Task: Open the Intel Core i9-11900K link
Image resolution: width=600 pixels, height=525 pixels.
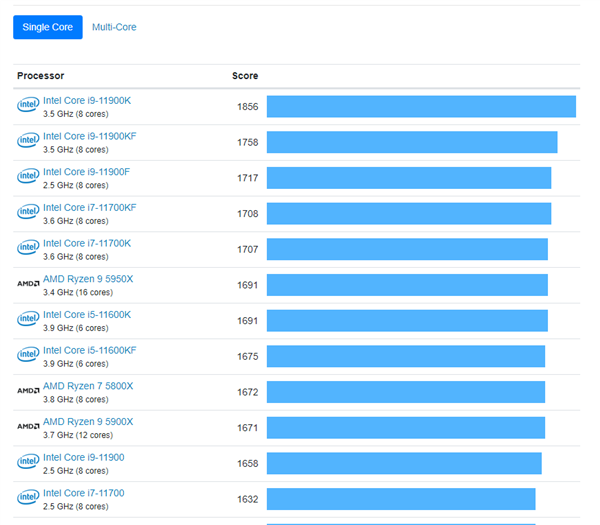Action: click(x=87, y=100)
